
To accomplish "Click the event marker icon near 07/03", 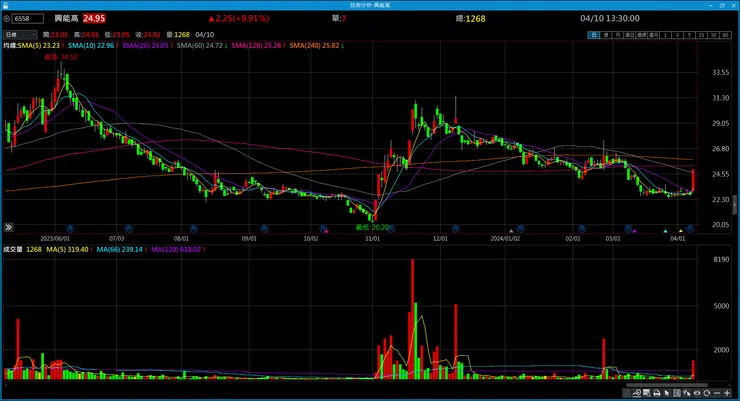I will point(128,228).
